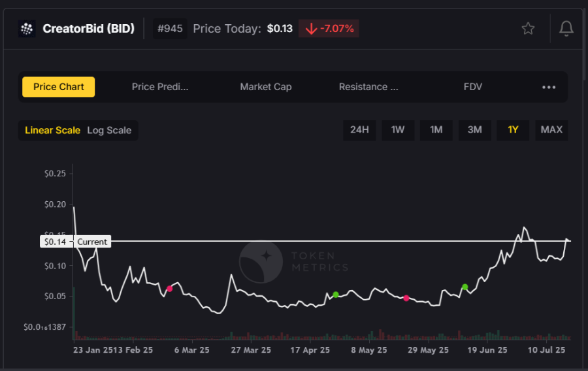Switch to the Price Prediction tab
588x371 pixels.
coord(160,87)
